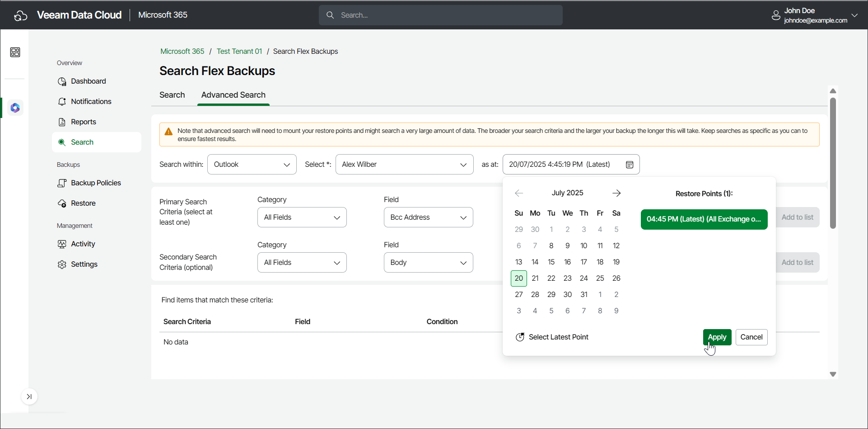Click Add to list for secondary criteria
The image size is (868, 429).
tap(798, 263)
